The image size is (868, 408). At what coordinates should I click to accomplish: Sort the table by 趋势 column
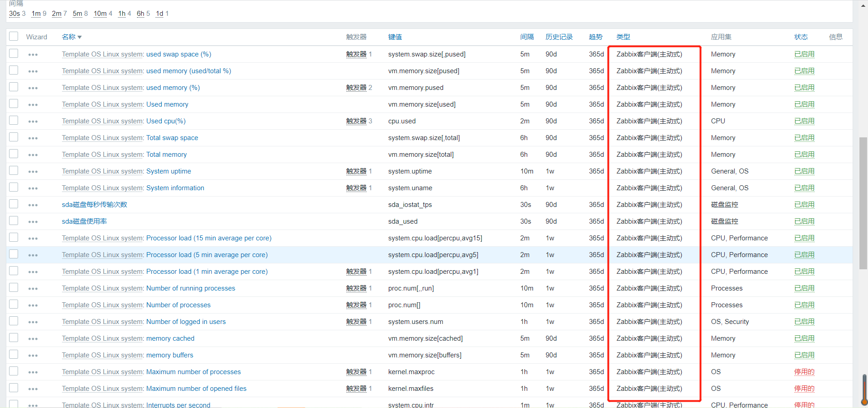click(x=596, y=37)
